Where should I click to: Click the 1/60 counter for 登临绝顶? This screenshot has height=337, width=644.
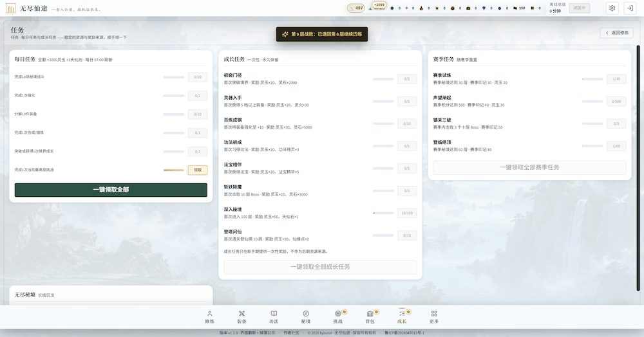616,146
